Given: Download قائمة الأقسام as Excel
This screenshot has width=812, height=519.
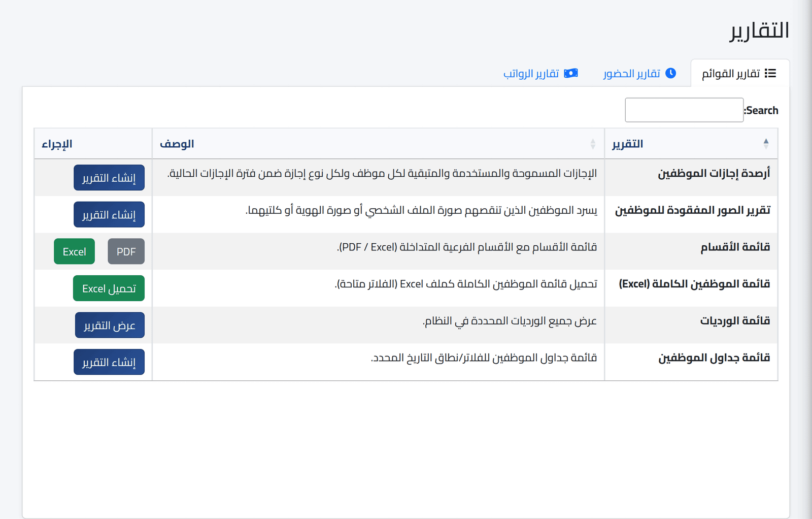Looking at the screenshot, I should (74, 251).
